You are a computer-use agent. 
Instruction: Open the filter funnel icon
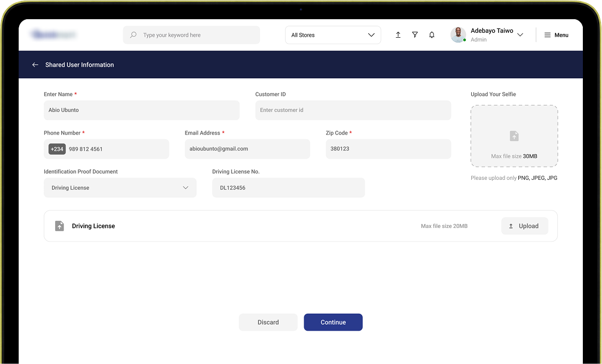[415, 35]
